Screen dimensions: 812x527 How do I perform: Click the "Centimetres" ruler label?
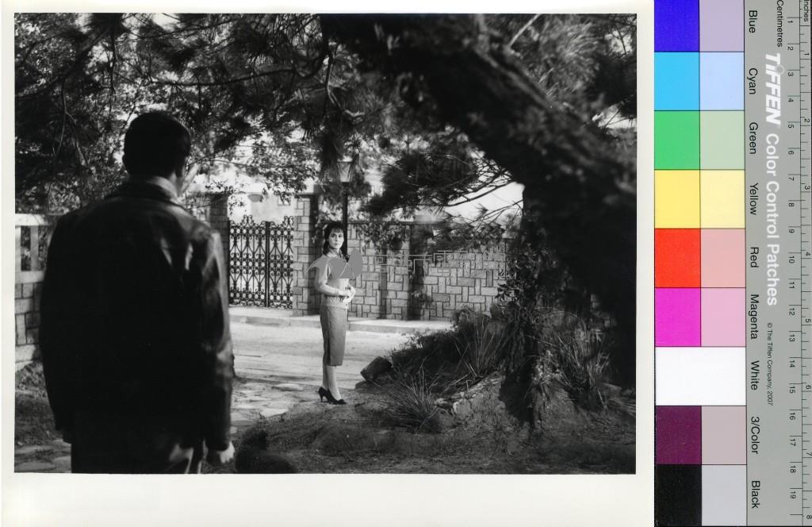point(780,24)
